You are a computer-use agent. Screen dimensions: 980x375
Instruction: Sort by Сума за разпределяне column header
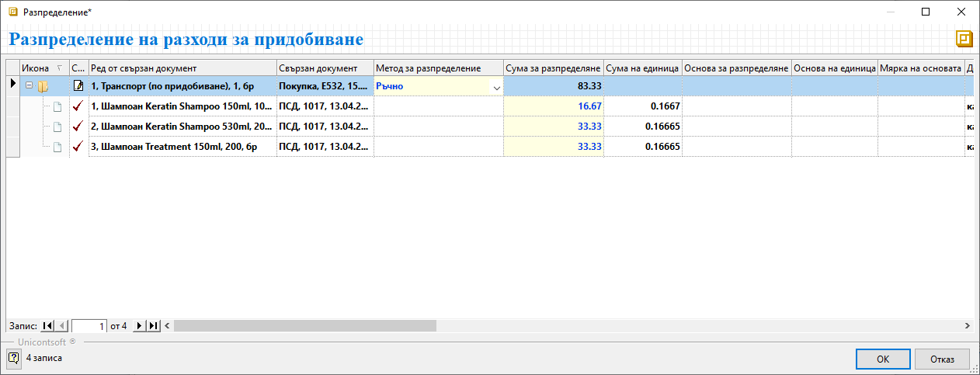pyautogui.click(x=553, y=68)
